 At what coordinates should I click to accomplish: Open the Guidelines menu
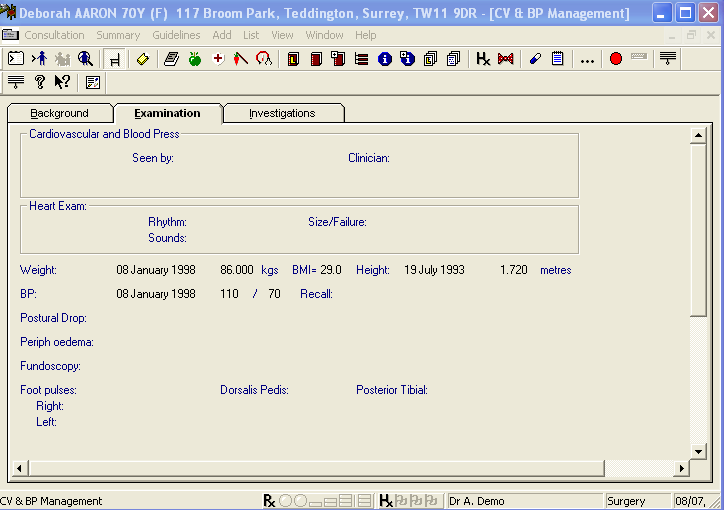(x=176, y=35)
